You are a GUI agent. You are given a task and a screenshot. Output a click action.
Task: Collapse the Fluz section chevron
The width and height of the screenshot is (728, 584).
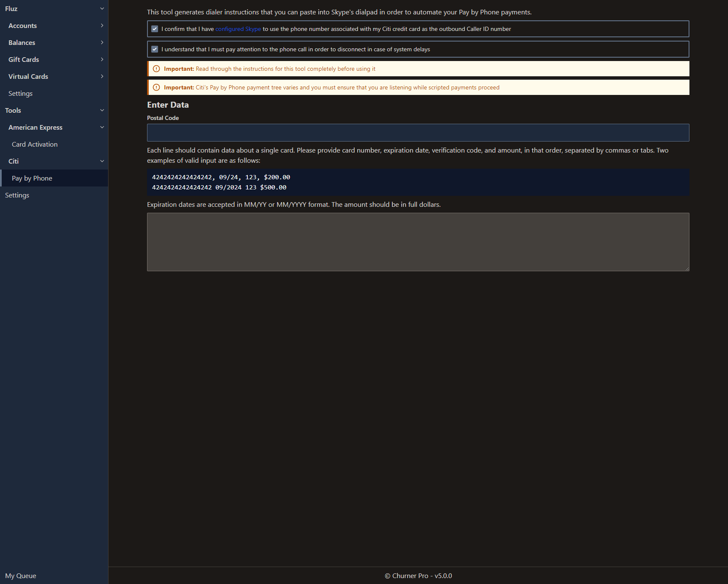pos(102,8)
